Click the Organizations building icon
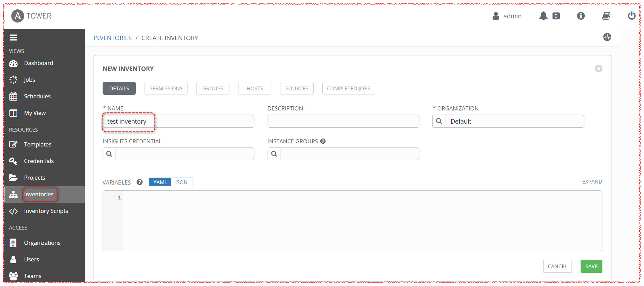644x286 pixels. tap(13, 243)
